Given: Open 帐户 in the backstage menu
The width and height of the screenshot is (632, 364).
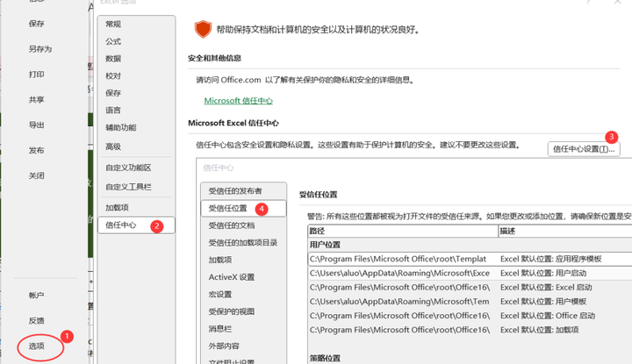Looking at the screenshot, I should click(x=36, y=296).
